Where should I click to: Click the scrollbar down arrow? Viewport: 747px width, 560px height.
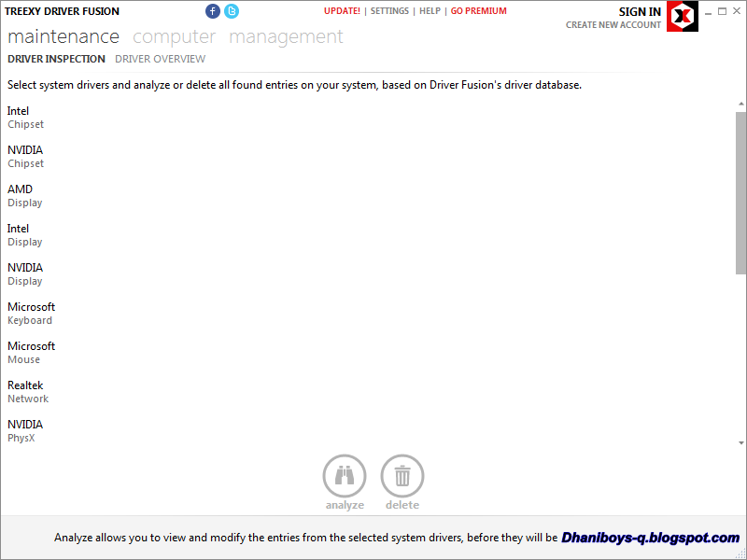pyautogui.click(x=740, y=442)
